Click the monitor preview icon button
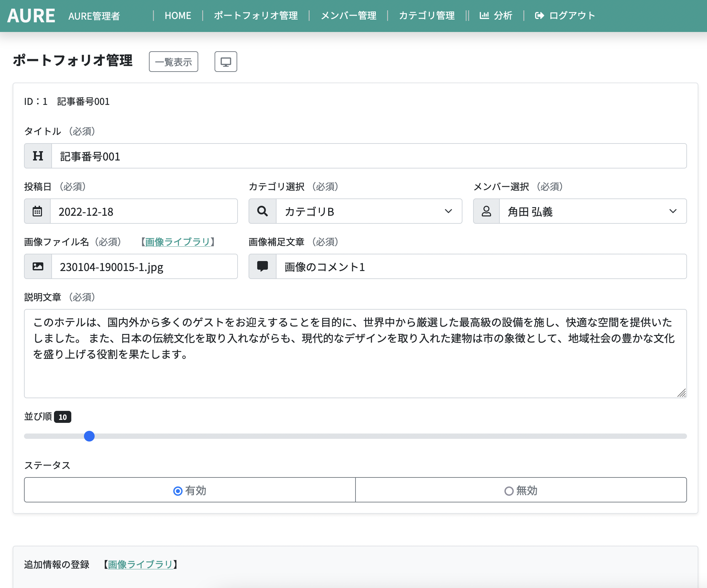The height and width of the screenshot is (588, 707). 226,62
